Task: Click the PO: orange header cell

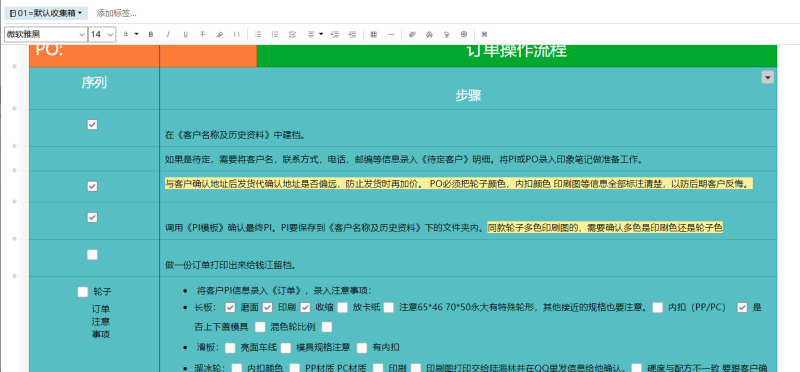Action: click(94, 56)
